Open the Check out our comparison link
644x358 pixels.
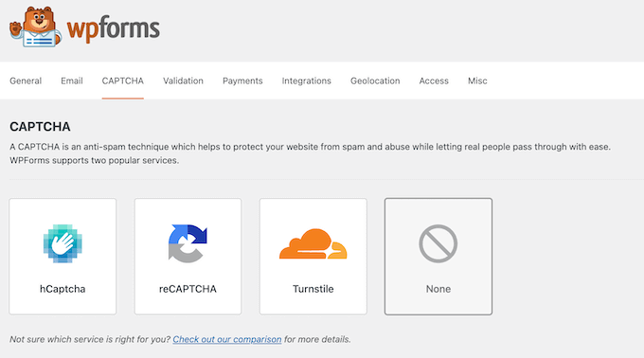pos(227,339)
